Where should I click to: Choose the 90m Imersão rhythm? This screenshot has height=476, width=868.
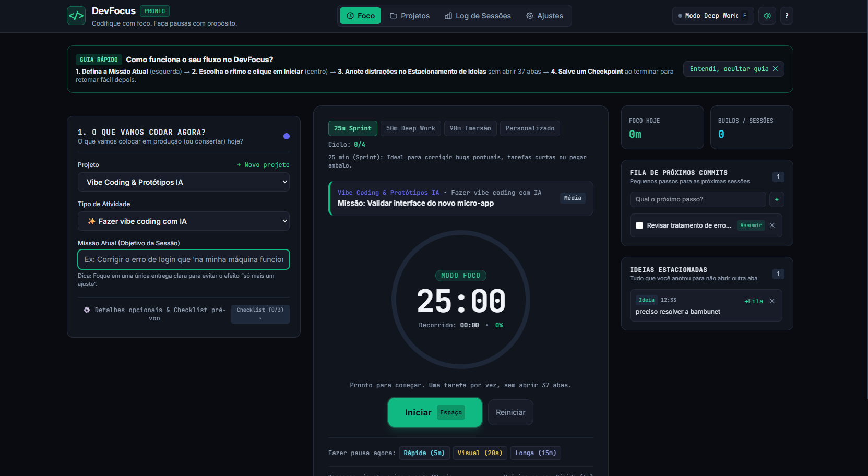click(x=470, y=128)
